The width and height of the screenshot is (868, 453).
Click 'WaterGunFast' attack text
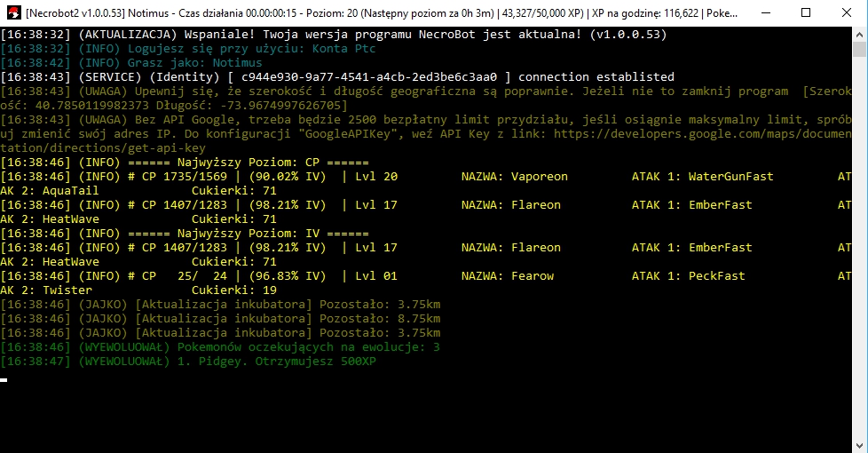[730, 177]
